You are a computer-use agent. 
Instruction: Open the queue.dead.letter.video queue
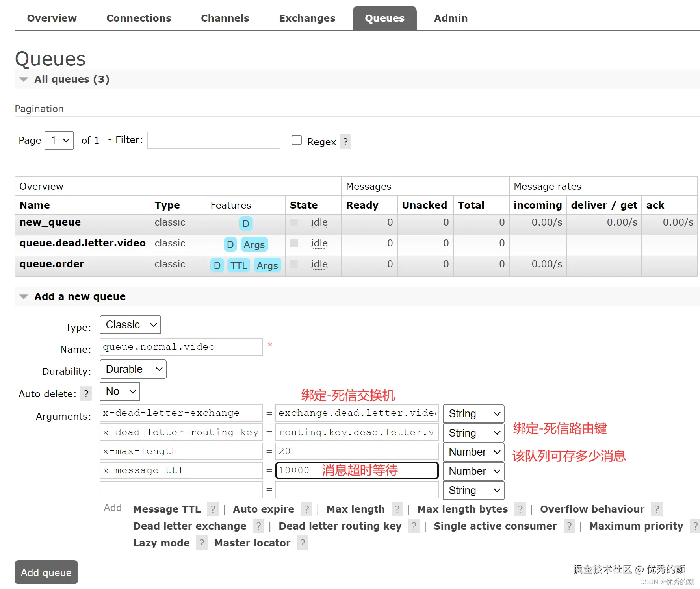coord(82,243)
